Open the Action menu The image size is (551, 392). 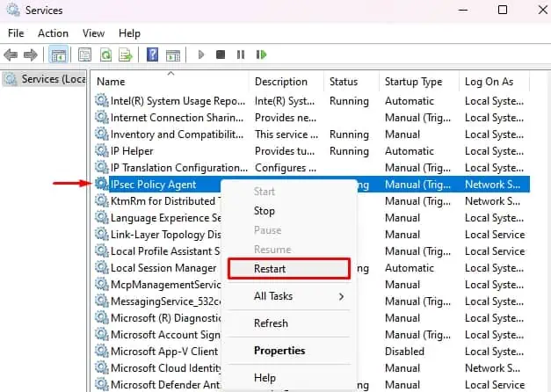[53, 33]
